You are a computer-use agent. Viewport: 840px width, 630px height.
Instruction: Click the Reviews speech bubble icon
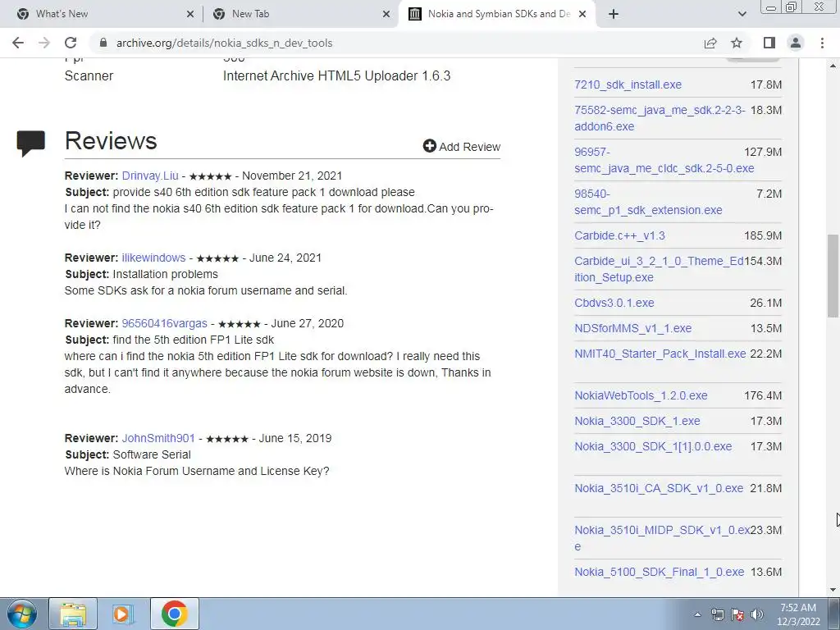point(30,144)
